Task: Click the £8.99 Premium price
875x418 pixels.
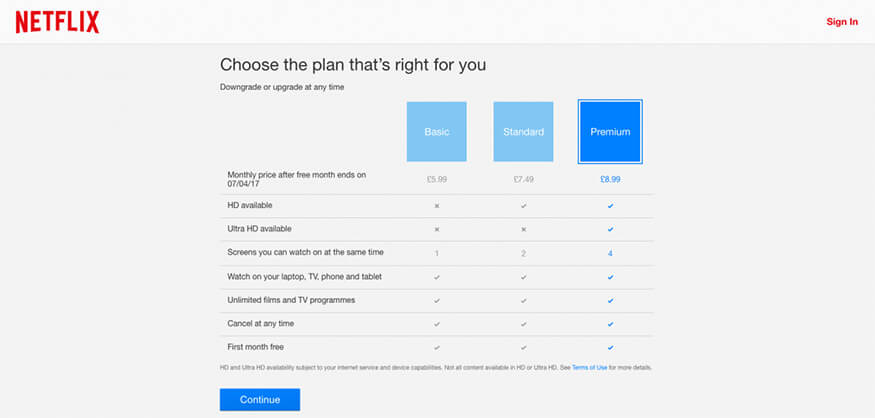Action: click(x=610, y=180)
